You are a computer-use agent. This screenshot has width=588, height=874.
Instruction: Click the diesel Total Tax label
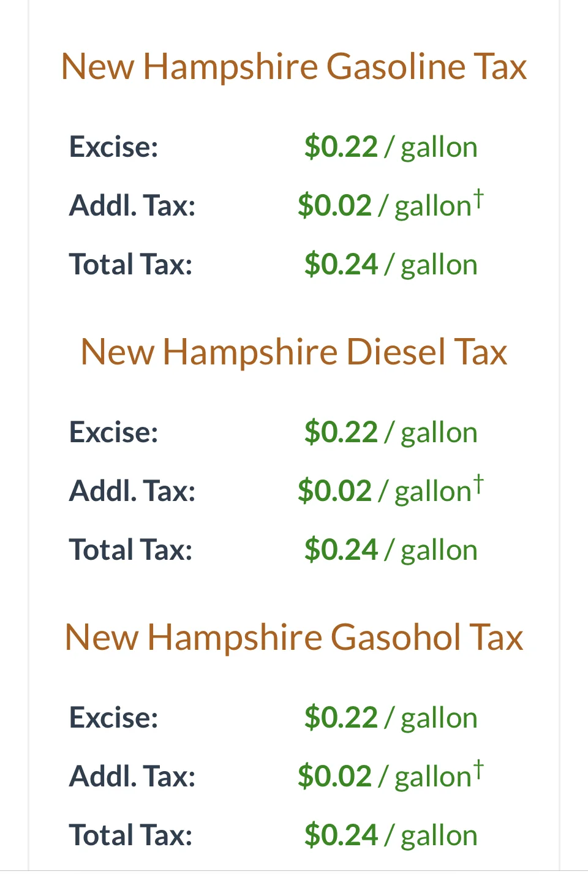tap(131, 550)
